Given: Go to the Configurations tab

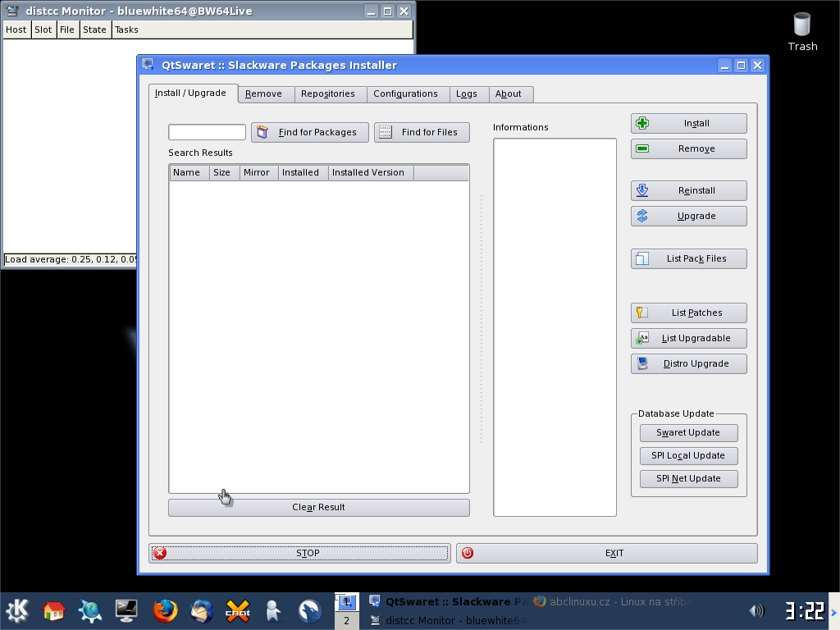Looking at the screenshot, I should pyautogui.click(x=405, y=94).
